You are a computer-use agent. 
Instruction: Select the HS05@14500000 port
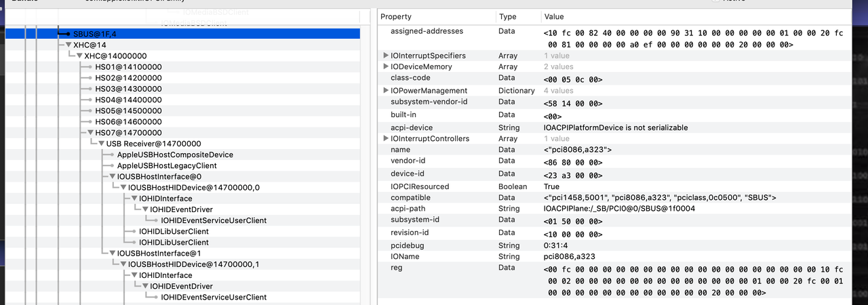tap(128, 110)
